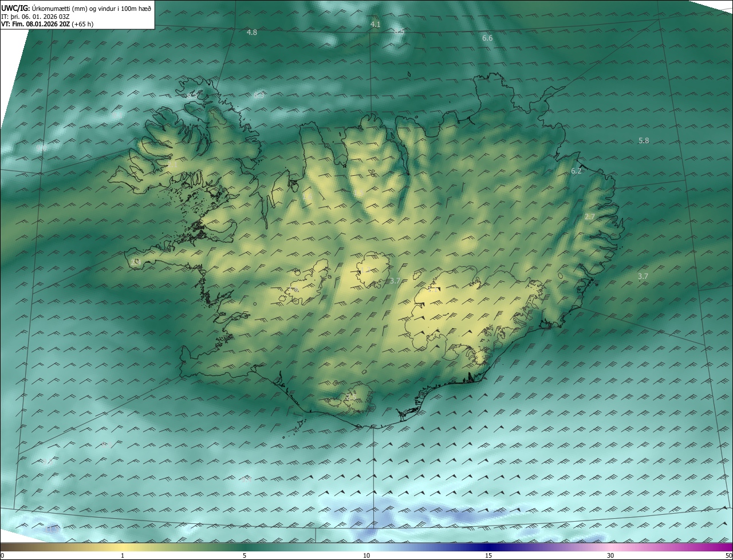
Task: Click the dark navy band of the color scale
Action: click(488, 547)
